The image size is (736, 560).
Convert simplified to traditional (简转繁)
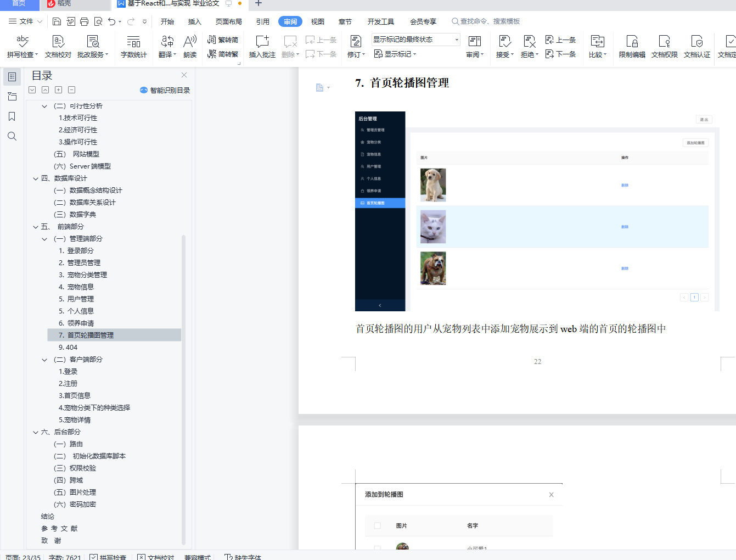[223, 54]
